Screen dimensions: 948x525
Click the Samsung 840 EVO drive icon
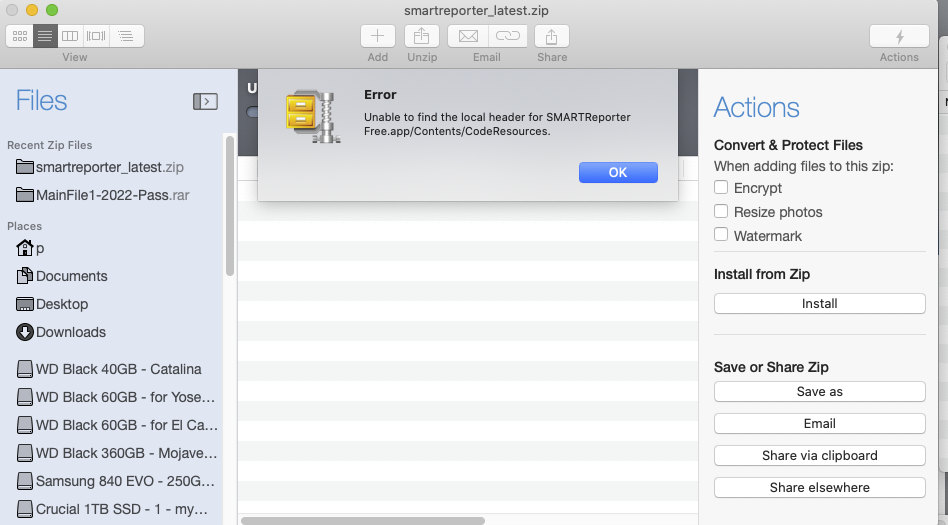coord(25,481)
